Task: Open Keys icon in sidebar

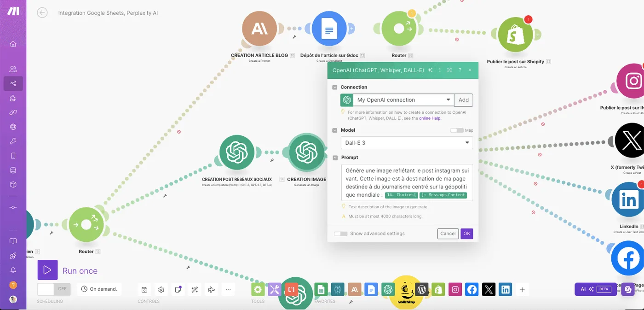Action: (x=13, y=141)
